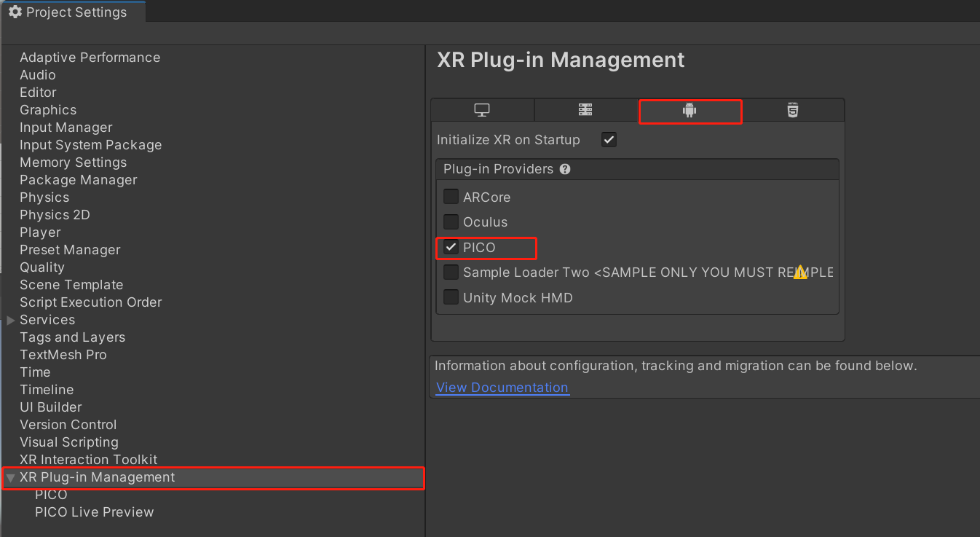Collapse the XR Plug-in Management arrow
This screenshot has width=980, height=537.
(10, 478)
